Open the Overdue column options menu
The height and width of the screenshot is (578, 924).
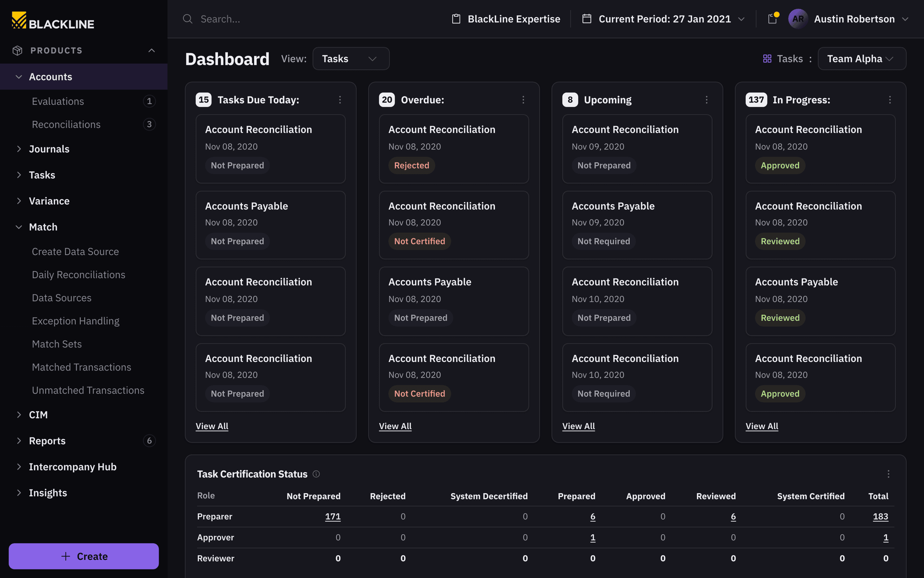pyautogui.click(x=523, y=100)
